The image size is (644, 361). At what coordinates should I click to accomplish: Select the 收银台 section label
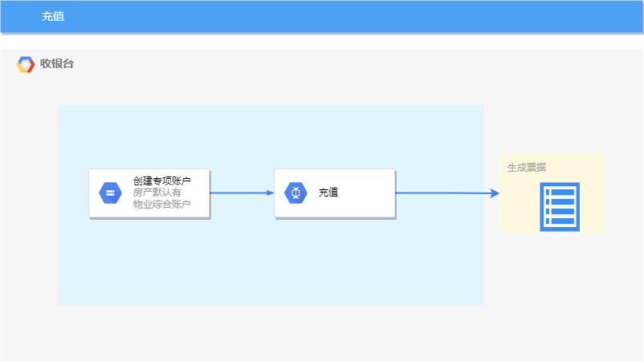pyautogui.click(x=57, y=64)
